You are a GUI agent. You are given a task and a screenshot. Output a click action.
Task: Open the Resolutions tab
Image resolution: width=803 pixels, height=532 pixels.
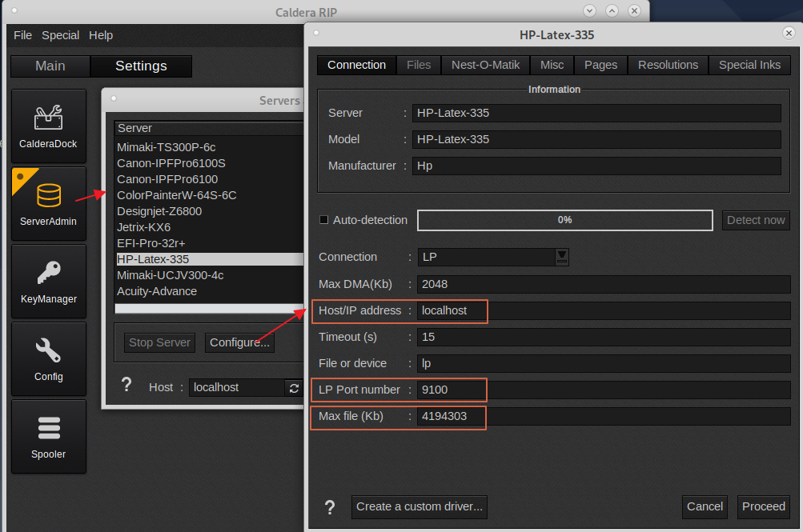668,65
